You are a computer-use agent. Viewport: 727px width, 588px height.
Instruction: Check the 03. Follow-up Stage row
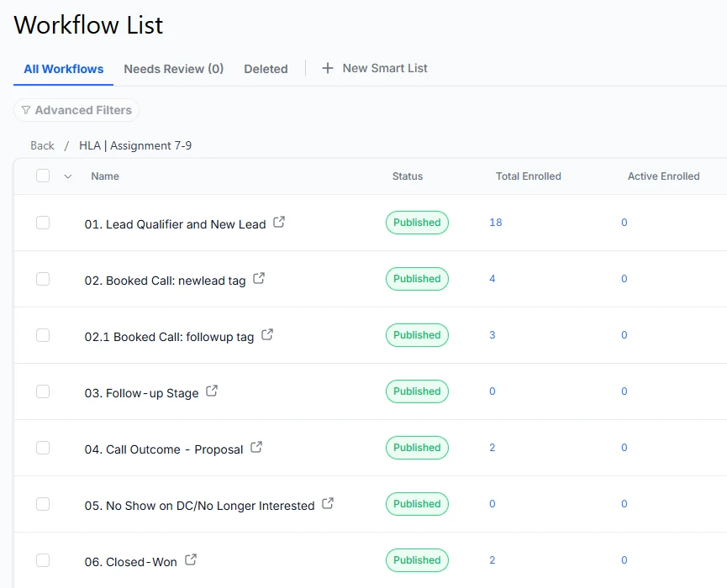[43, 391]
